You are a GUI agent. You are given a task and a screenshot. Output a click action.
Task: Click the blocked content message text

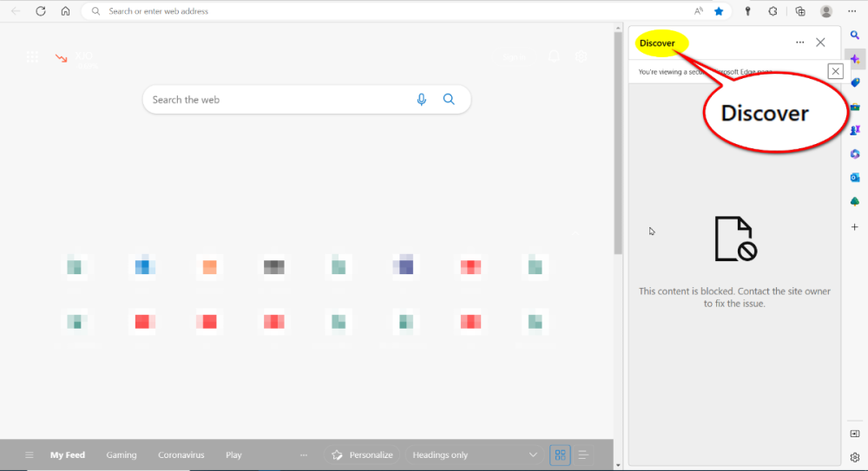click(734, 298)
